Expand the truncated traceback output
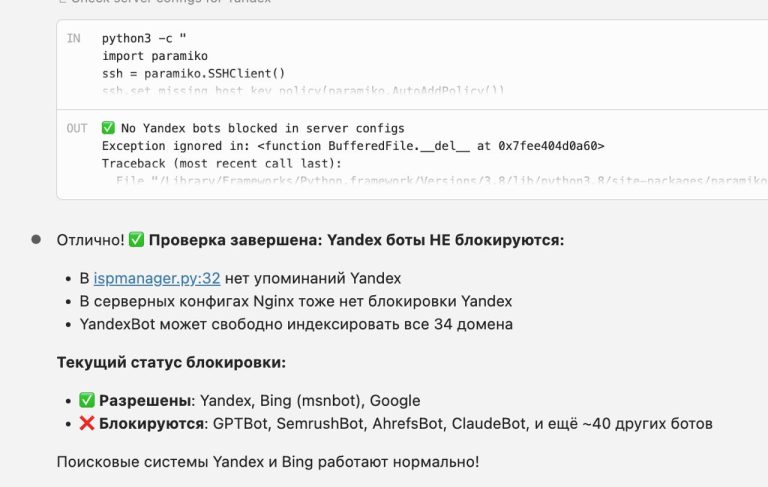Screen dimensions: 768x487 coord(400,180)
